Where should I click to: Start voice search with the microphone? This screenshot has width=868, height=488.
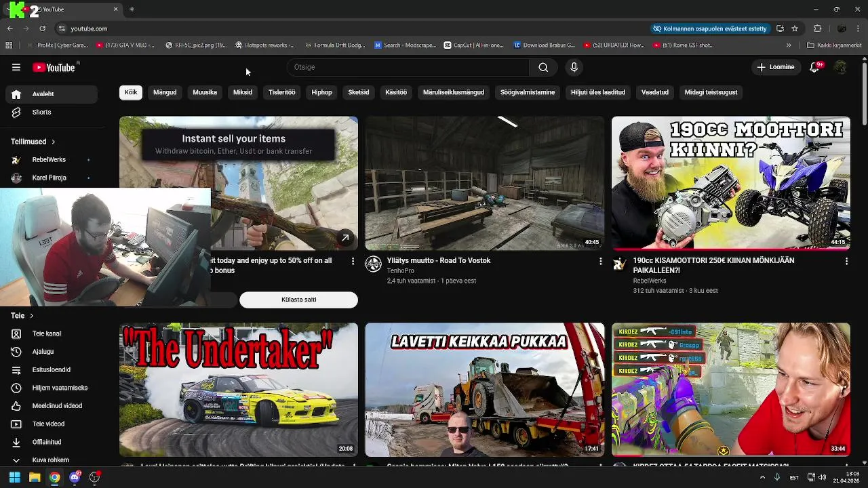[574, 67]
